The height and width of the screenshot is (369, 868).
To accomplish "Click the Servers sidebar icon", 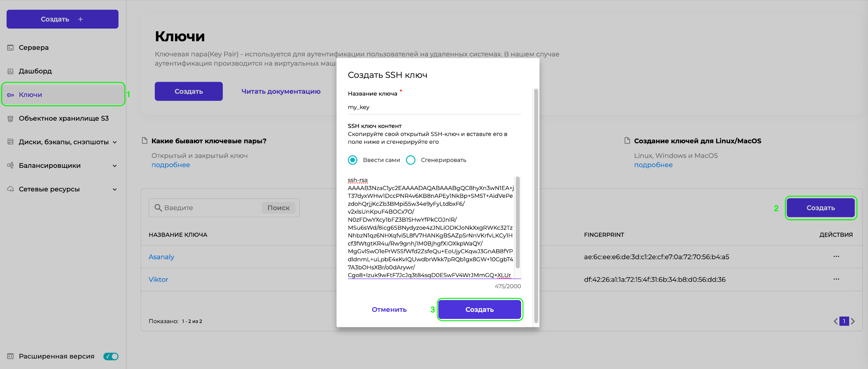I will click(x=10, y=48).
